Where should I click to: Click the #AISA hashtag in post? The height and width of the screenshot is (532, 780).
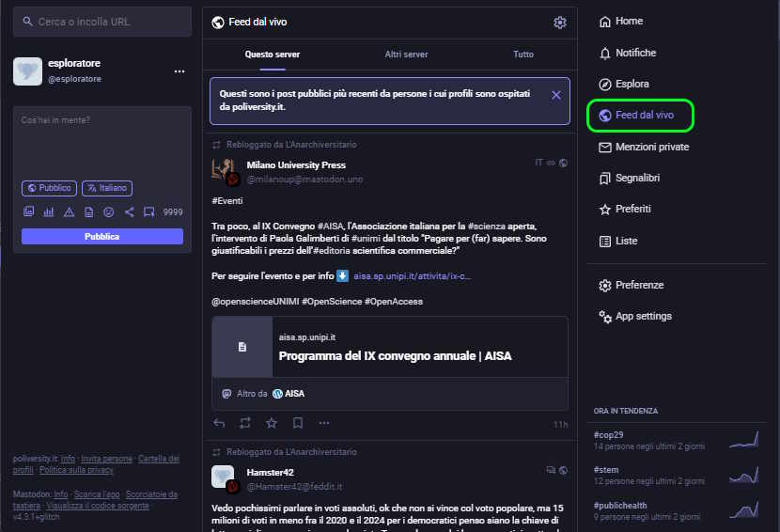click(331, 226)
